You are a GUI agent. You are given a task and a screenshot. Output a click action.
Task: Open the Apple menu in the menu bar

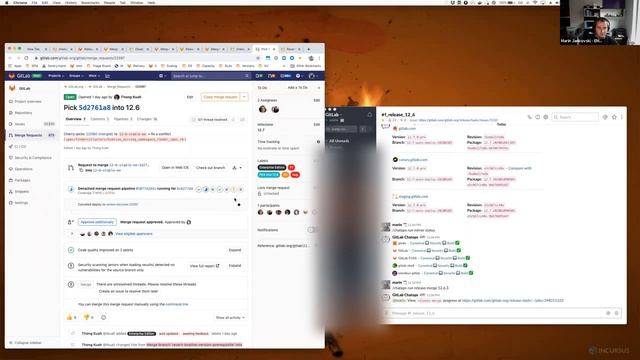pos(7,2)
